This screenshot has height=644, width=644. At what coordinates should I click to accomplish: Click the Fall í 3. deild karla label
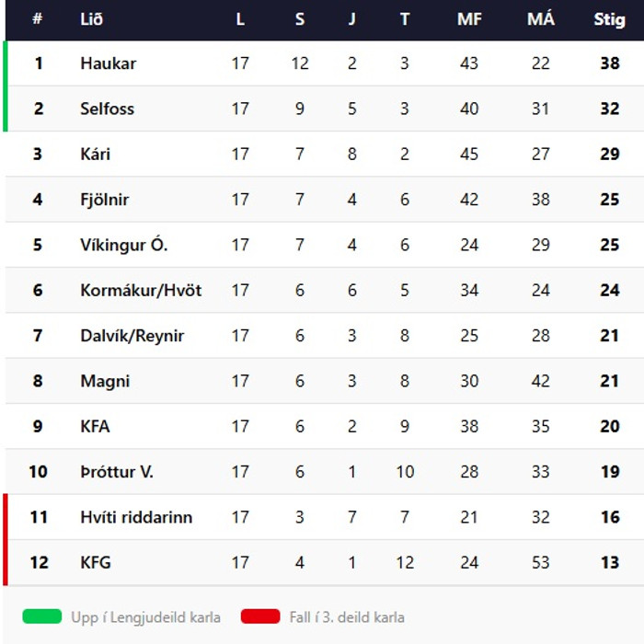[347, 617]
